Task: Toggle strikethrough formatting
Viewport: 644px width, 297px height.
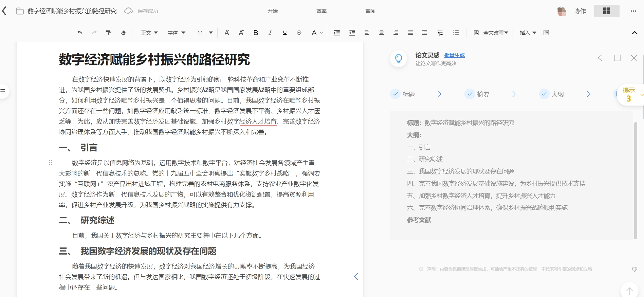Action: click(299, 33)
